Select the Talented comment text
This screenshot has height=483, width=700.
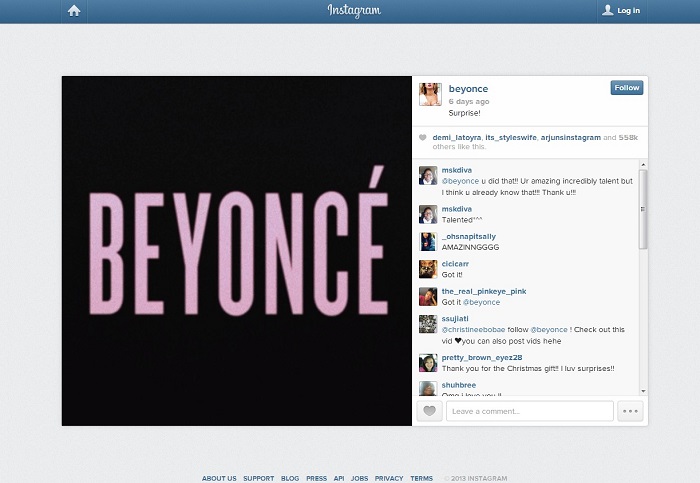point(462,220)
